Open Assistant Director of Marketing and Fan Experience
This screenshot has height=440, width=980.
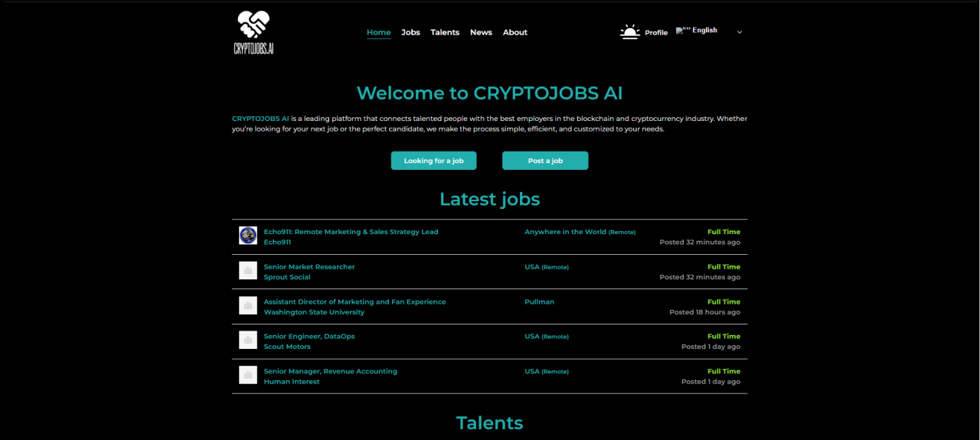[x=354, y=301]
